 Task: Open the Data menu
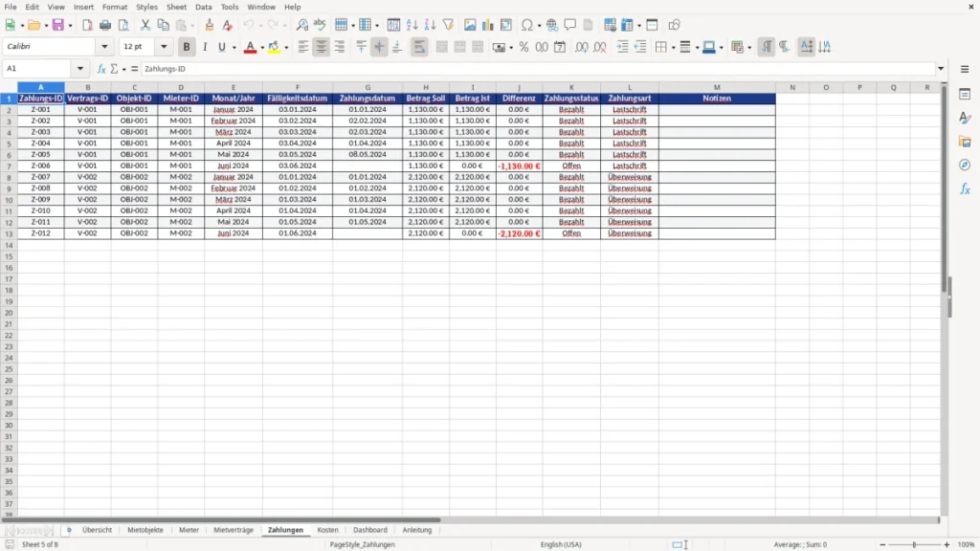click(203, 7)
